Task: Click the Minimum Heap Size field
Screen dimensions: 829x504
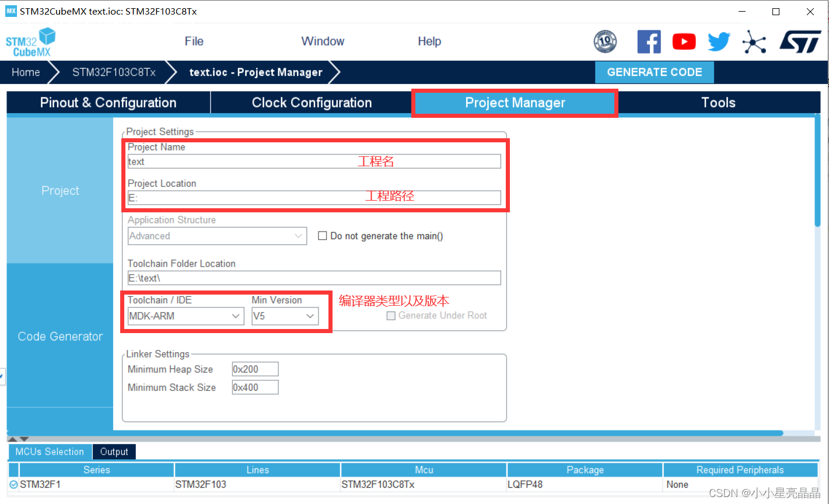Action: pyautogui.click(x=255, y=369)
